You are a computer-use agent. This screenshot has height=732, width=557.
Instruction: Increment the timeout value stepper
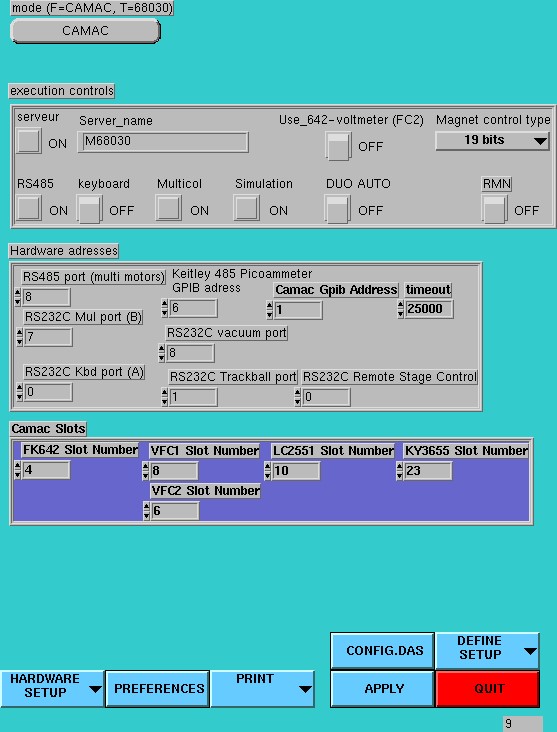400,305
